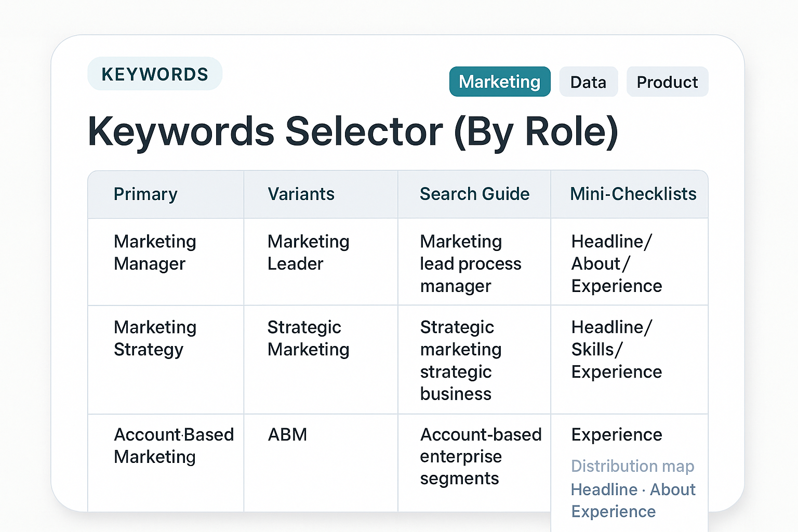Click the KEYWORDS badge label
The image size is (798, 532).
coord(155,74)
